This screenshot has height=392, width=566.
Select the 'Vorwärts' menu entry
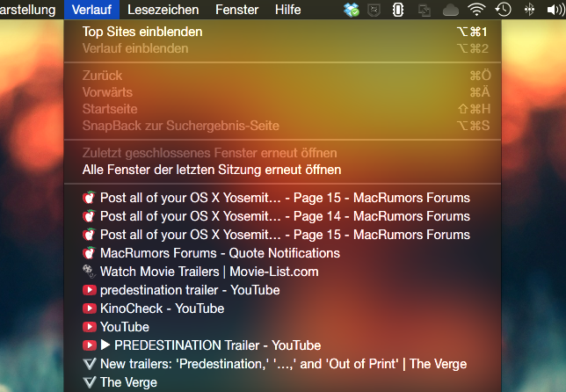pos(283,92)
